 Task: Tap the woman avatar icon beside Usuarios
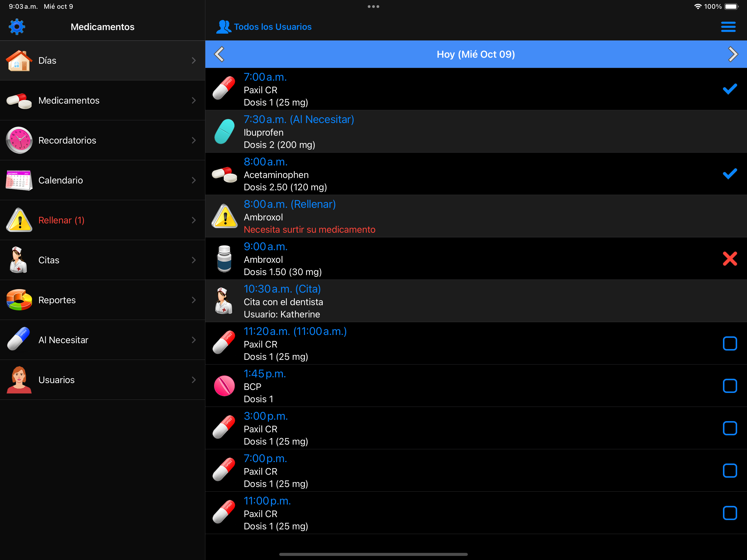(19, 380)
